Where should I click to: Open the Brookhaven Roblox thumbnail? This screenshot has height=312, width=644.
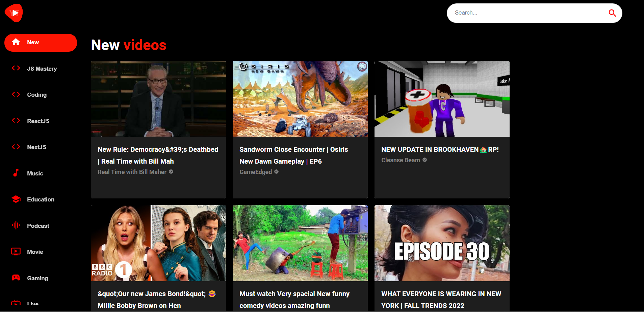tap(442, 99)
